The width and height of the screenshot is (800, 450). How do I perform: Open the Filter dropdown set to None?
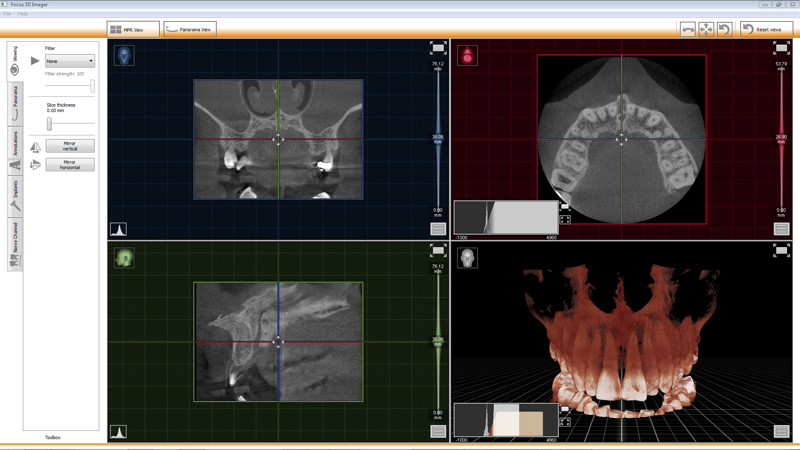click(x=70, y=61)
